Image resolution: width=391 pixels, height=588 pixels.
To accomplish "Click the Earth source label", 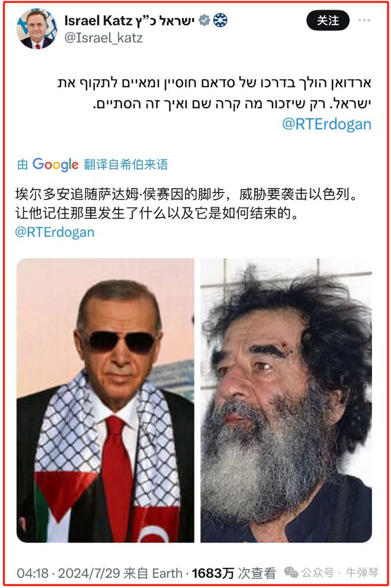I will point(167,573).
